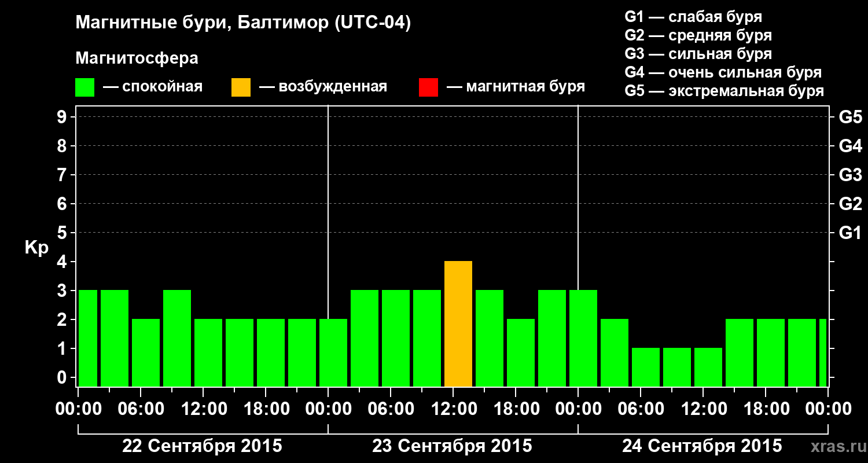Click the 'G5' label on right axis
The height and width of the screenshot is (463, 868).
(851, 117)
